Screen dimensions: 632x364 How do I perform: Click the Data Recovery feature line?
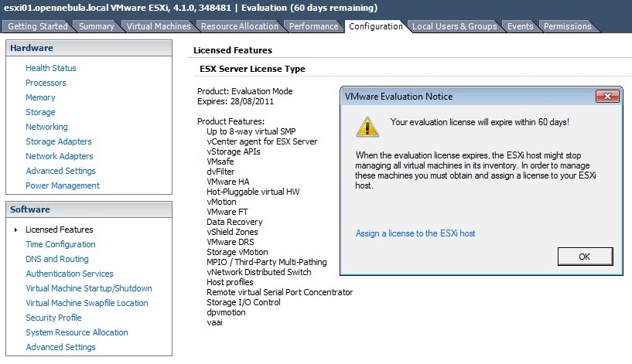[x=234, y=223]
